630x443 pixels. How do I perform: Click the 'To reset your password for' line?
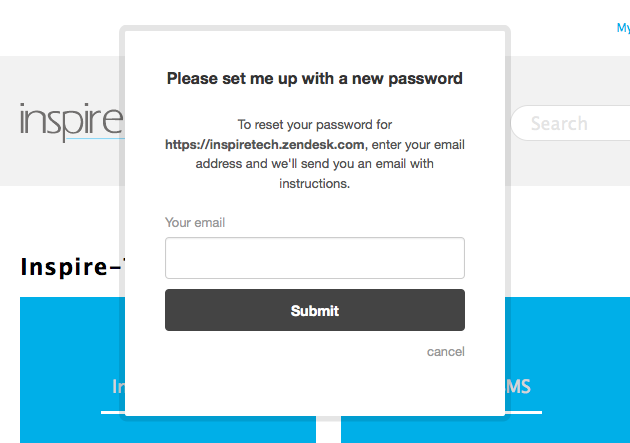[x=314, y=125]
